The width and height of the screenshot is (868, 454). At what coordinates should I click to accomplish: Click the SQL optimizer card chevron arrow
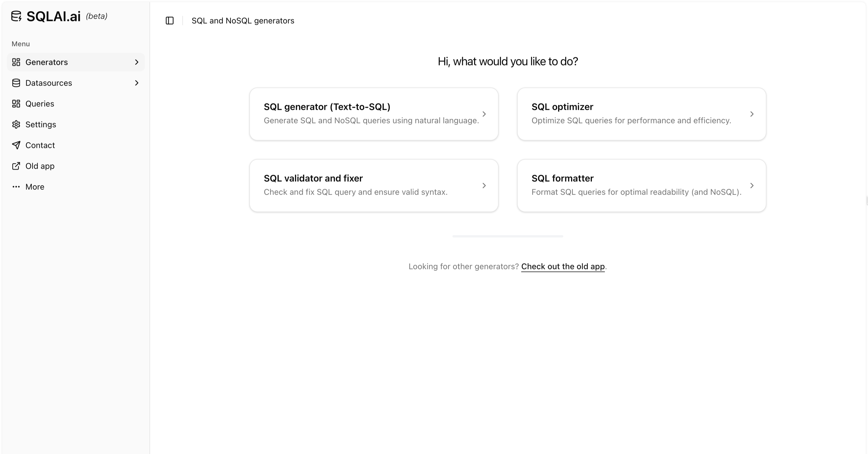pyautogui.click(x=752, y=114)
